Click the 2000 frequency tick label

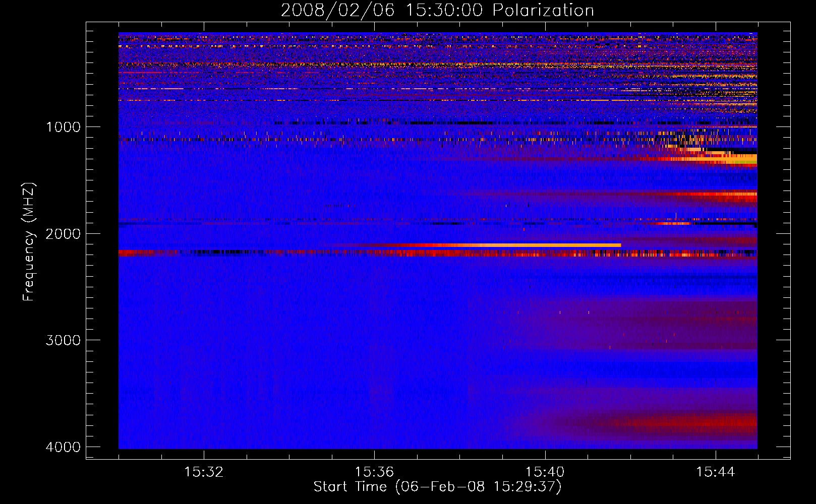tap(64, 234)
